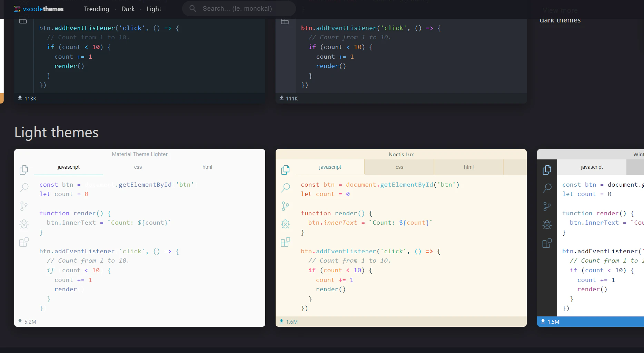Click Noctis Lux source control icon

(x=285, y=206)
